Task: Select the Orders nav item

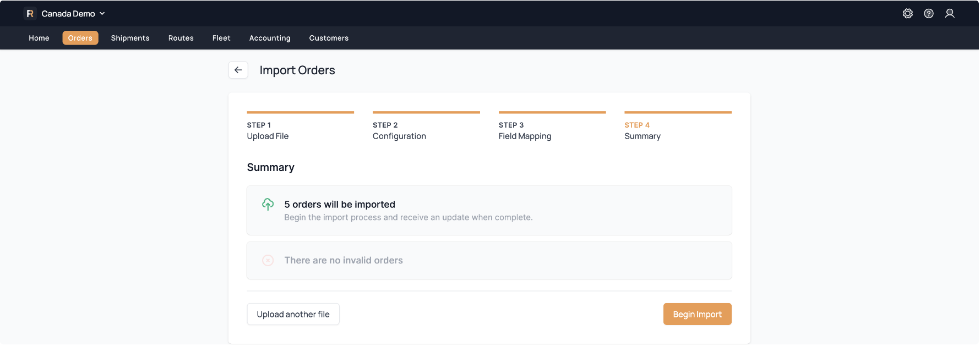Action: 80,38
